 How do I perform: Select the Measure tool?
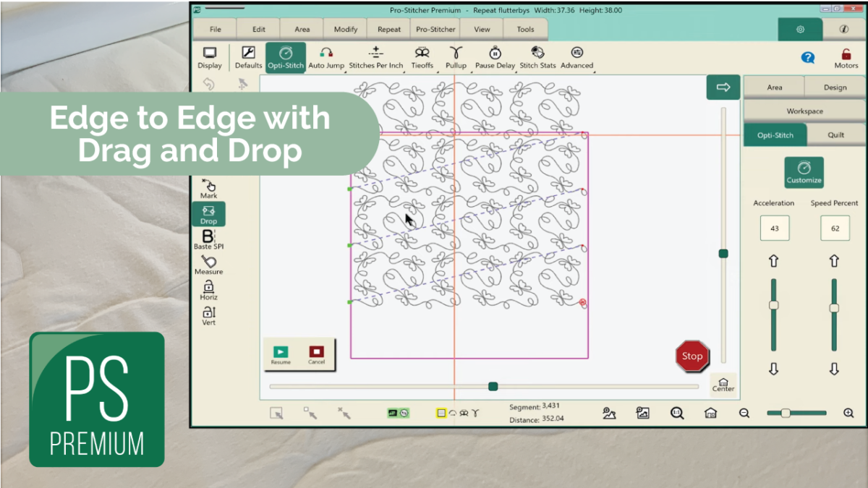pyautogui.click(x=208, y=265)
